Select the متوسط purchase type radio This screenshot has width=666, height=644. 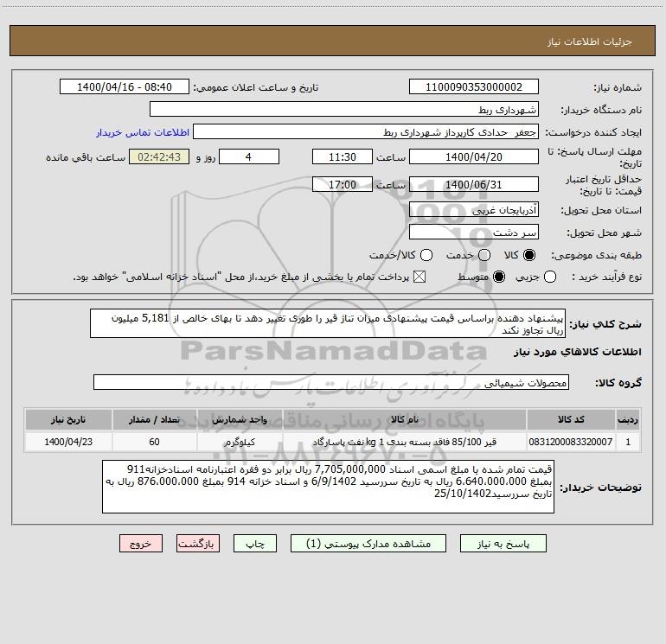499,277
